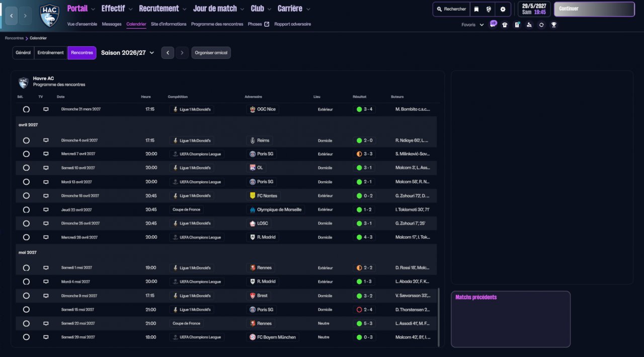Open the Saison 2026/27 season selector

128,52
